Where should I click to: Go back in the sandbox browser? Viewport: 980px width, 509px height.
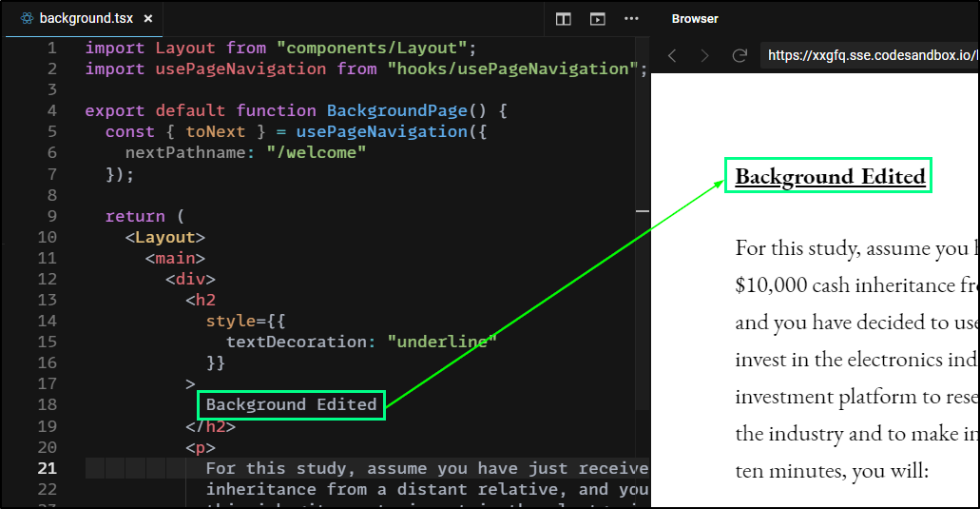672,55
